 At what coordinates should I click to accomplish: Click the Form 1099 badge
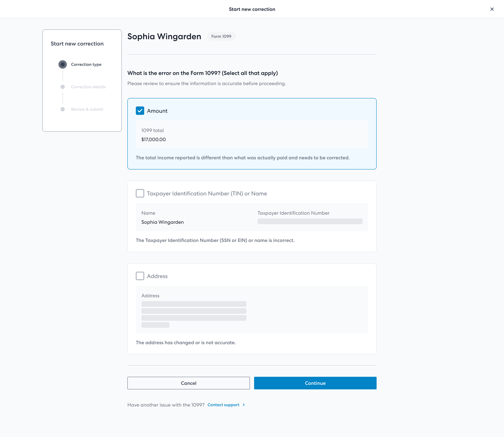[221, 36]
